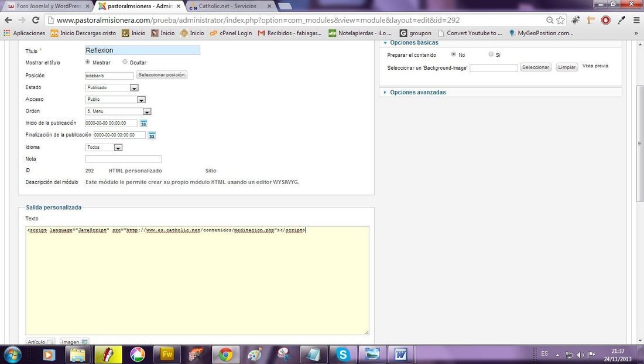Viewport: 644px width, 364px height.
Task: Reload the page with the refresh icon
Action: [x=36, y=20]
